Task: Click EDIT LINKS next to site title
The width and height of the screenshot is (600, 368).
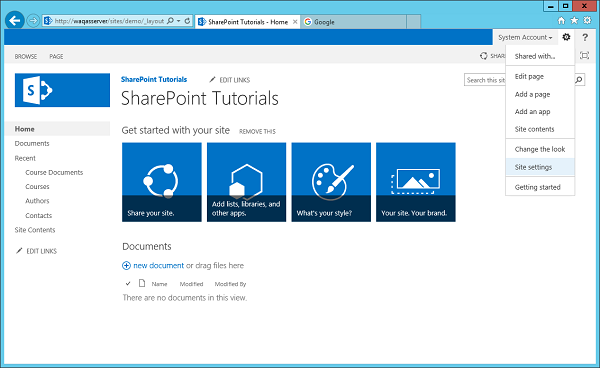Action: coord(235,80)
